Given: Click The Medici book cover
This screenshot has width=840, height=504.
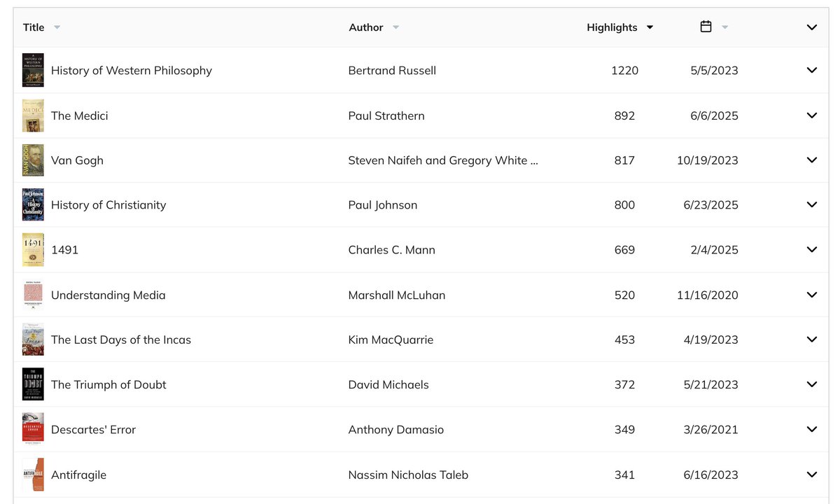Looking at the screenshot, I should point(33,115).
